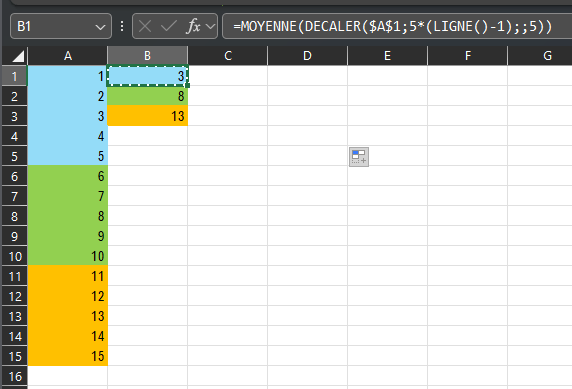Image resolution: width=572 pixels, height=389 pixels.
Task: Click the fill handle of cell B1
Action: tap(188, 85)
